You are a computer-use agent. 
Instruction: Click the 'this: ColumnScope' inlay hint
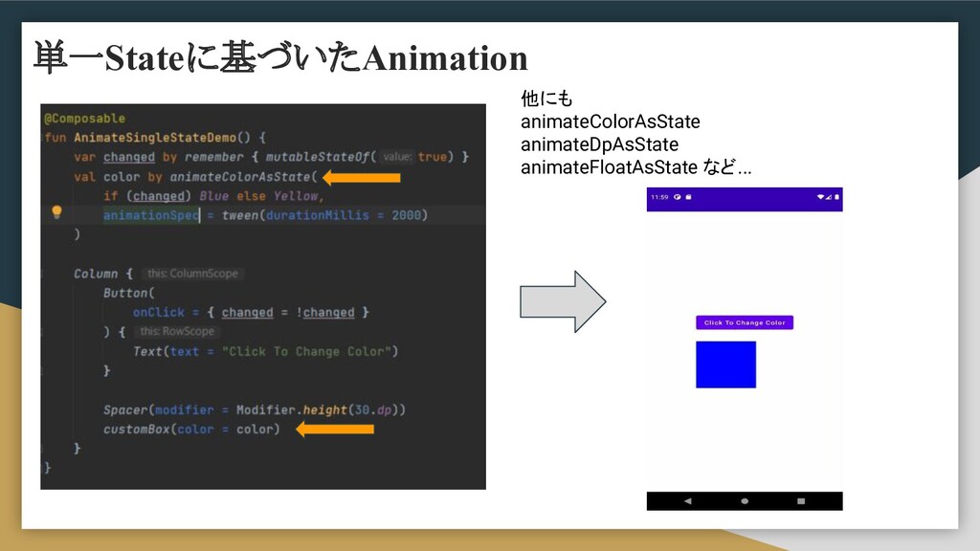coord(192,274)
